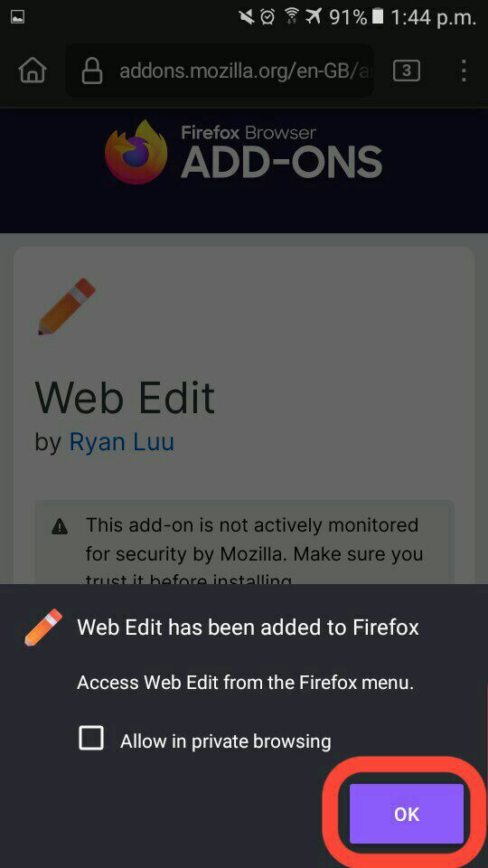Screen dimensions: 488x868
Task: Tap the Web Edit pencil icon on page
Action: (66, 307)
